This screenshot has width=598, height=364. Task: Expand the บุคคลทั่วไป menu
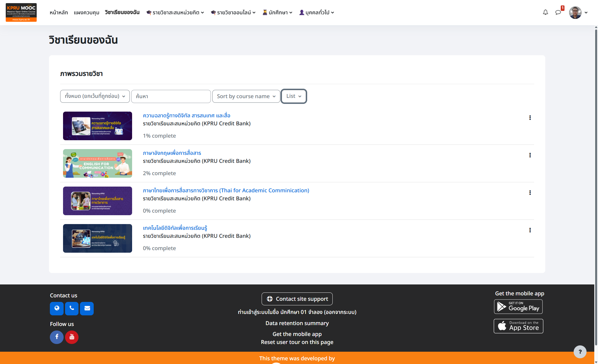click(x=317, y=12)
